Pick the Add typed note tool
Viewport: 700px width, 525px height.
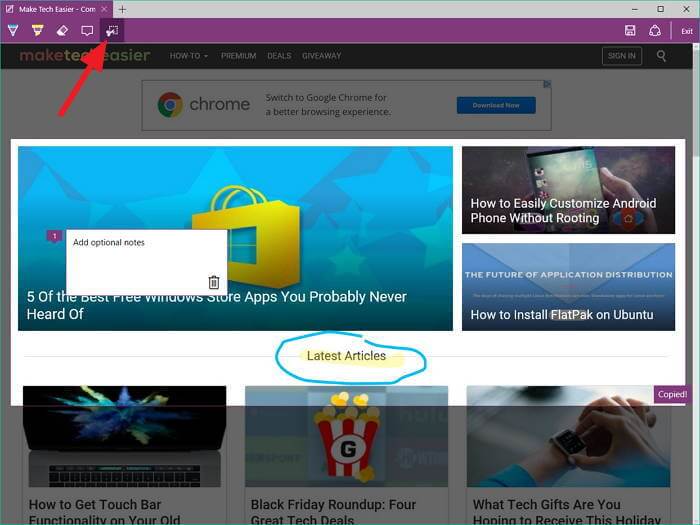click(x=87, y=31)
